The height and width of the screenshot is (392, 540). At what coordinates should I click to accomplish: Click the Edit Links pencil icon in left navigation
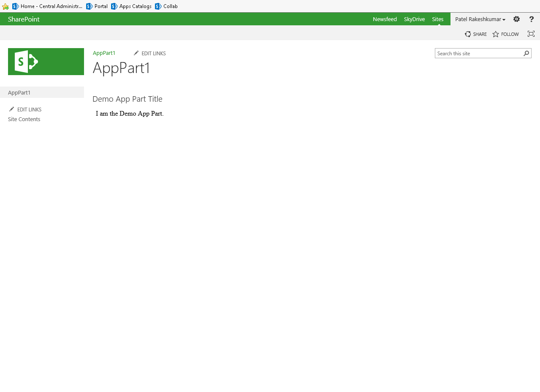point(12,109)
